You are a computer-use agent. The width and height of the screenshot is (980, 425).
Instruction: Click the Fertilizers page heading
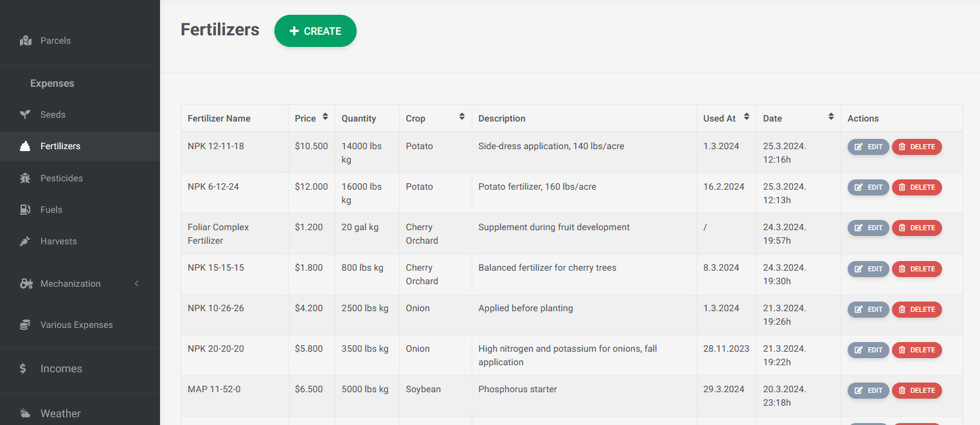[220, 30]
